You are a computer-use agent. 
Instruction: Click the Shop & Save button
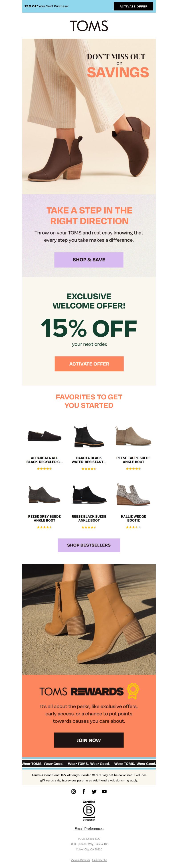coord(89,260)
